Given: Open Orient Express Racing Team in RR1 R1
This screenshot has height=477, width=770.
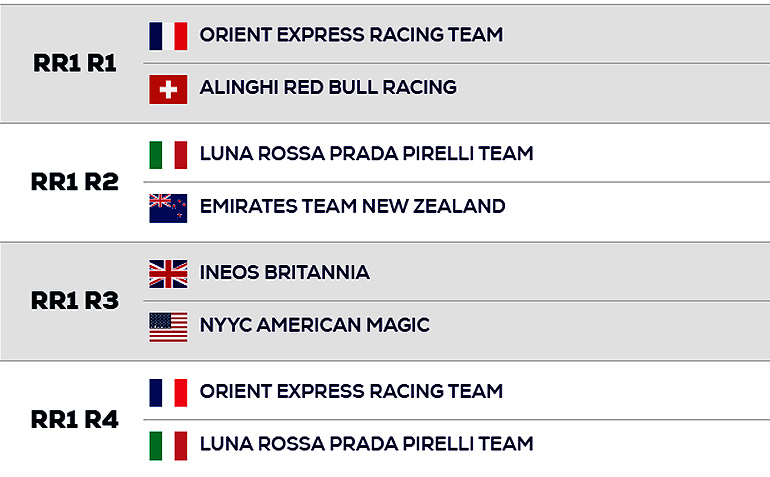Looking at the screenshot, I should tap(351, 35).
